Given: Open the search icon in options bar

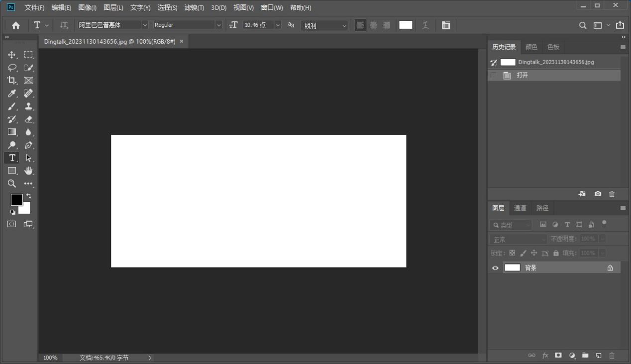Looking at the screenshot, I should point(583,25).
